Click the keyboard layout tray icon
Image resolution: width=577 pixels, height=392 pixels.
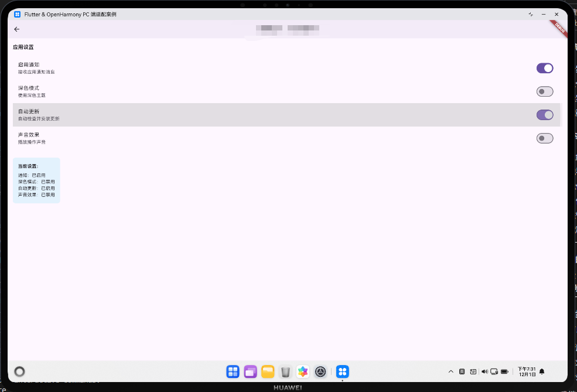[x=473, y=371]
